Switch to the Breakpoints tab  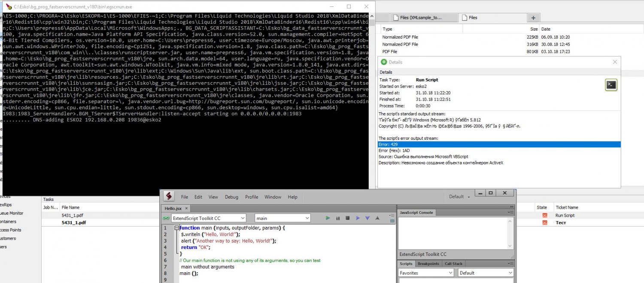[428, 264]
